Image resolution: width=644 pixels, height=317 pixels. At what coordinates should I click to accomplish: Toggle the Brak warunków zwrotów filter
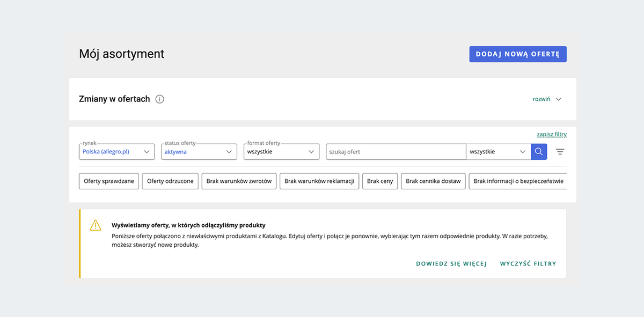[239, 181]
